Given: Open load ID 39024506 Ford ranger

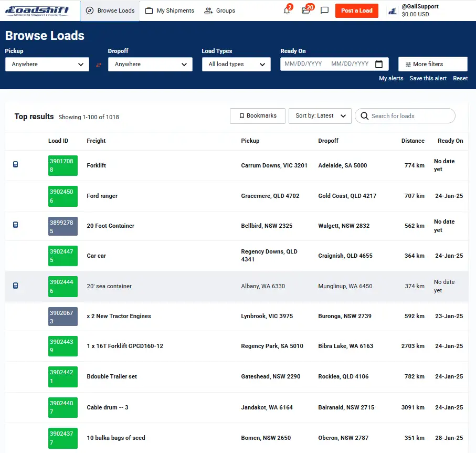Looking at the screenshot, I should [x=63, y=196].
